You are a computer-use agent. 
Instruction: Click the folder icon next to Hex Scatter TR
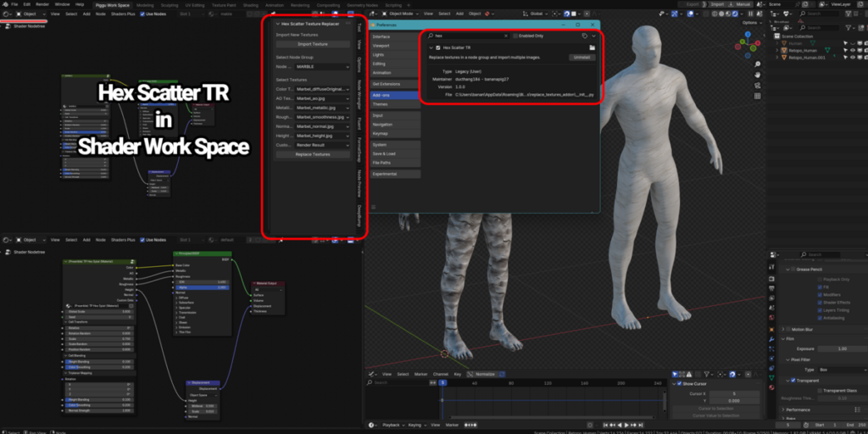[x=592, y=48]
